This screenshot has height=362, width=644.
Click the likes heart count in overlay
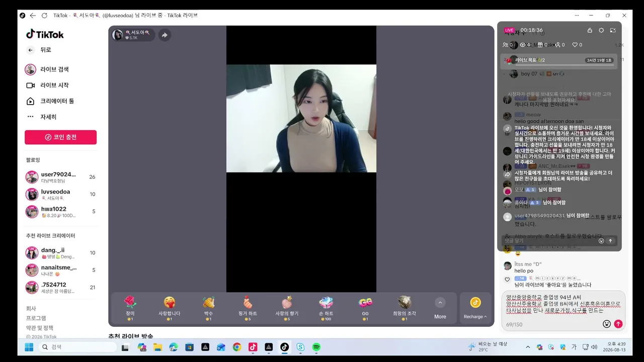point(577,45)
